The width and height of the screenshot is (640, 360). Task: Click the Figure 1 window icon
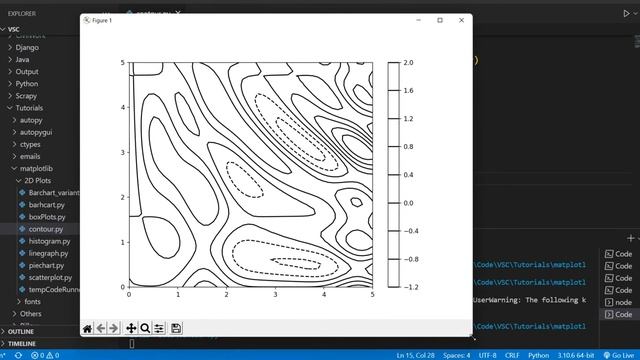[x=87, y=20]
